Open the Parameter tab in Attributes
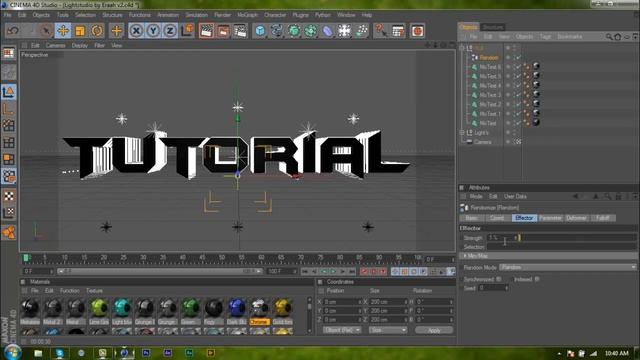The image size is (640, 360). pyautogui.click(x=550, y=218)
